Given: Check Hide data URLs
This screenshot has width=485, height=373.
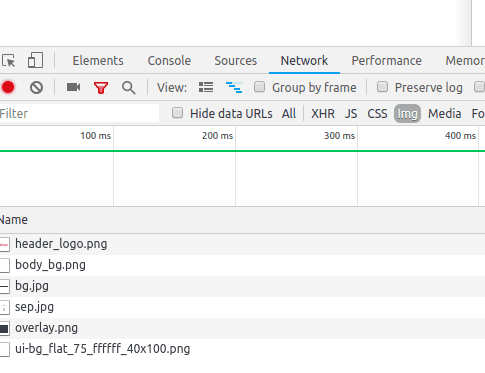Looking at the screenshot, I should (177, 113).
